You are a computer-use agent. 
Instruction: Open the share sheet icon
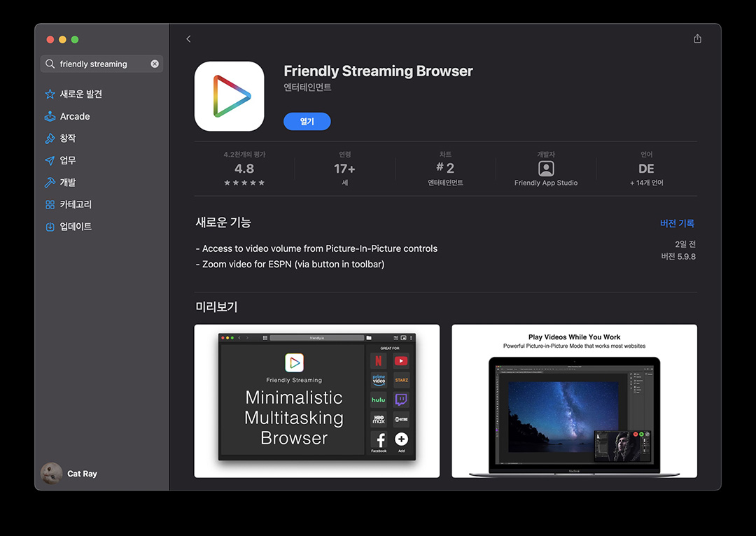[x=697, y=38]
